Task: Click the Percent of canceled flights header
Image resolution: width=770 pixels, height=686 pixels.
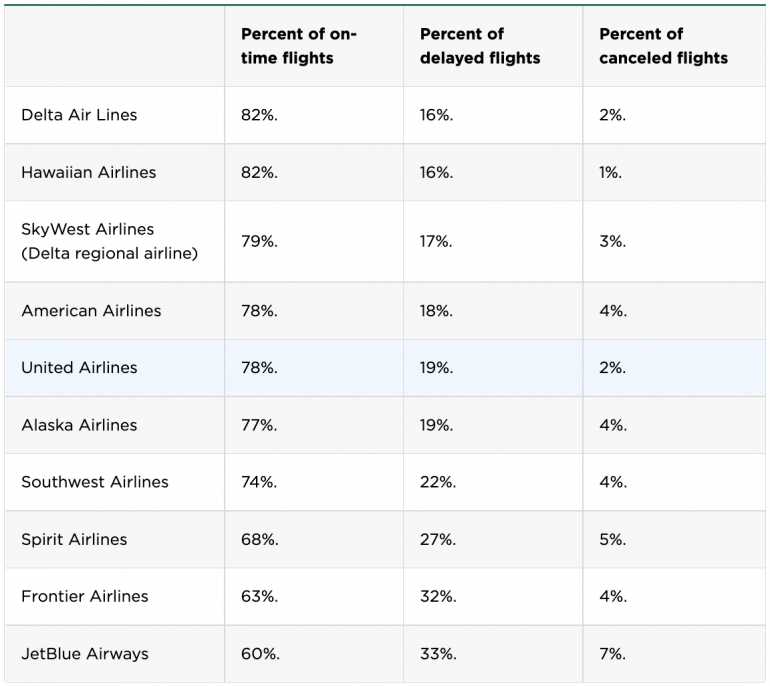Action: coord(663,46)
